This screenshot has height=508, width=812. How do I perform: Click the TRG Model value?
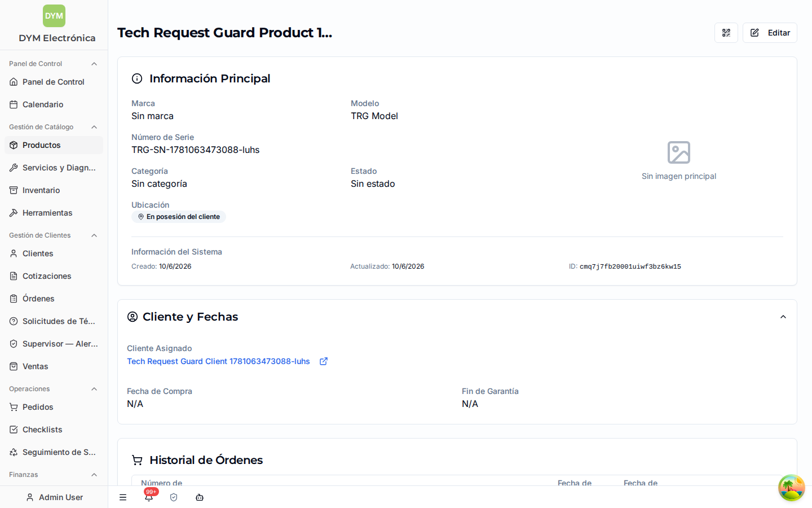click(x=374, y=116)
